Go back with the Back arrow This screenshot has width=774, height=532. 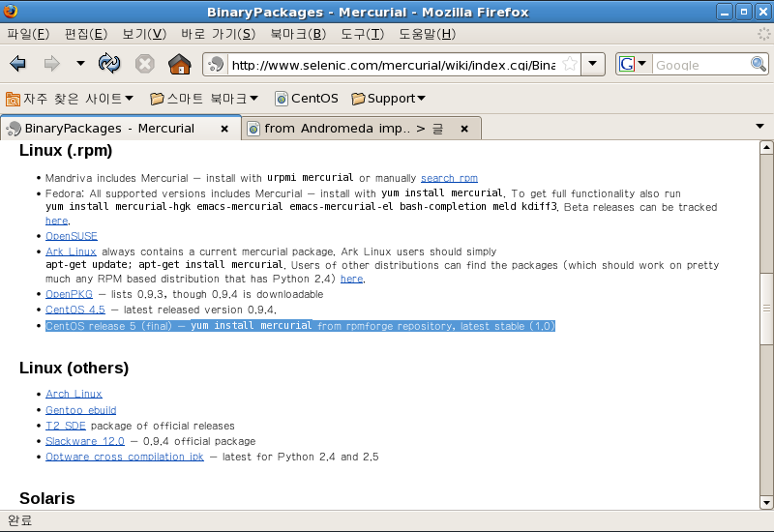[x=17, y=64]
